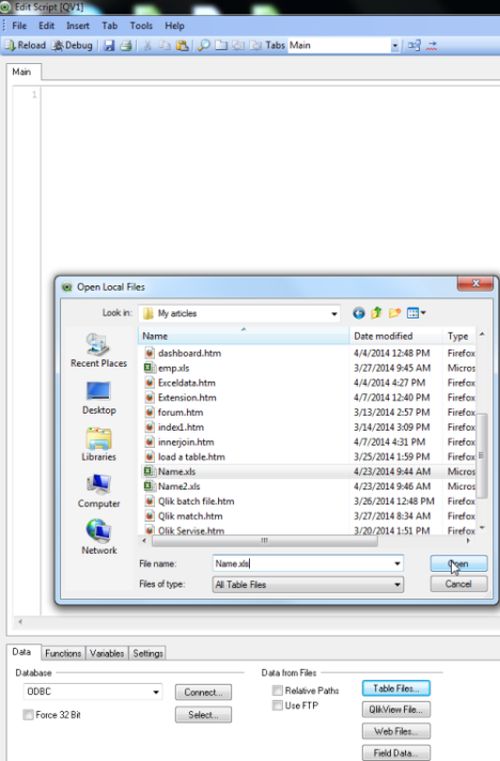This screenshot has width=500, height=761.
Task: Select the Main script tab
Action: (22, 72)
